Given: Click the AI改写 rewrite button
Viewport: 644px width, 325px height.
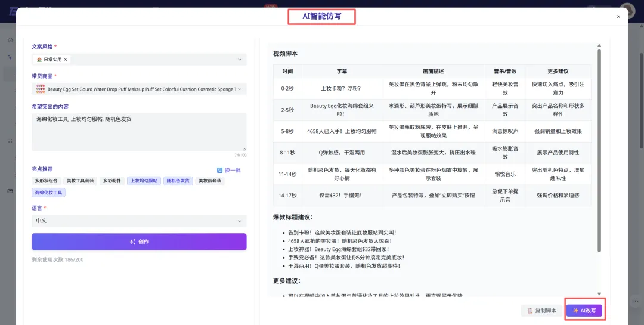Looking at the screenshot, I should pyautogui.click(x=584, y=311).
